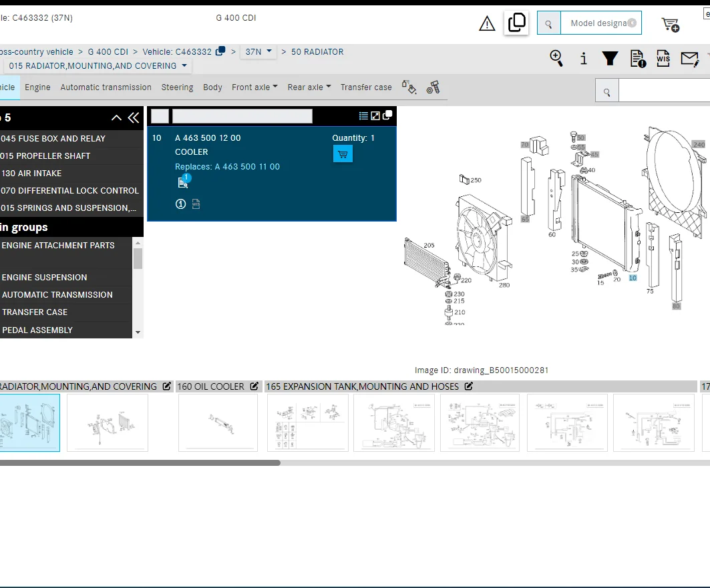Switch to the Transfer case tab

[366, 87]
